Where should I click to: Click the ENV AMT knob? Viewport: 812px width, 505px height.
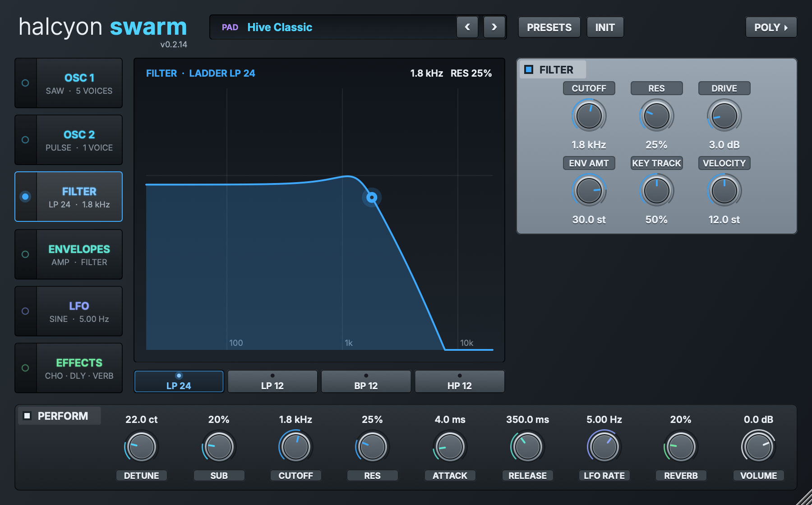click(589, 191)
